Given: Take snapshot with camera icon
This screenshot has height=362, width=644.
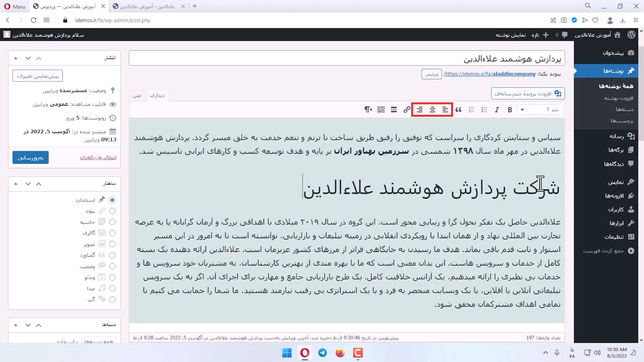Looking at the screenshot, I should pos(564,20).
